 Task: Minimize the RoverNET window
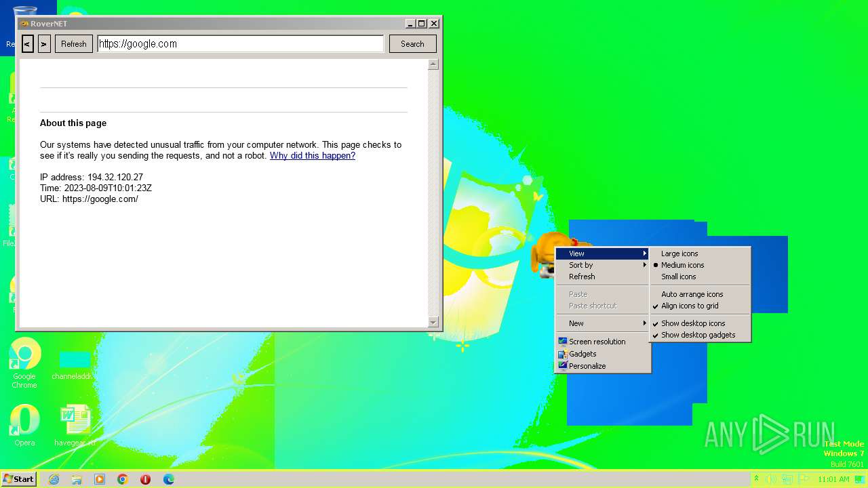click(x=411, y=24)
